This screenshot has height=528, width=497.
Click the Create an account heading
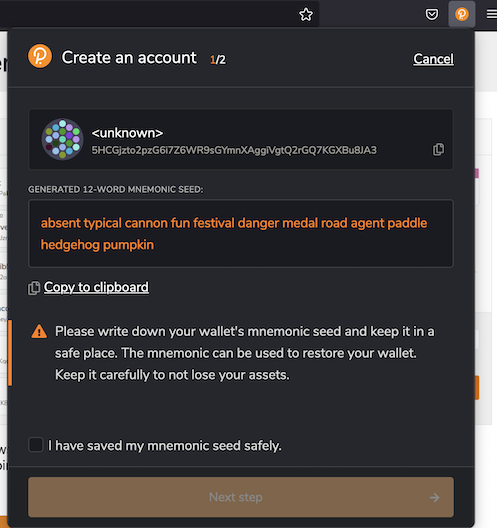(x=129, y=58)
